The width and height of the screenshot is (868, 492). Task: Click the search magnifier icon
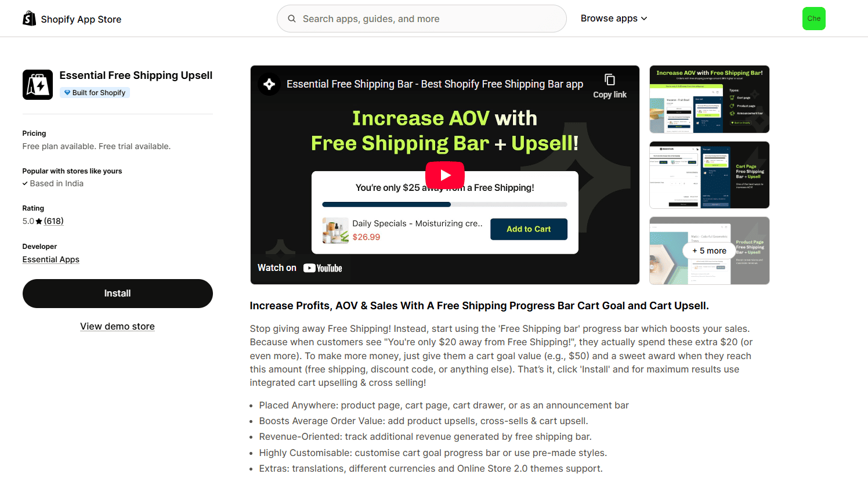(x=292, y=19)
